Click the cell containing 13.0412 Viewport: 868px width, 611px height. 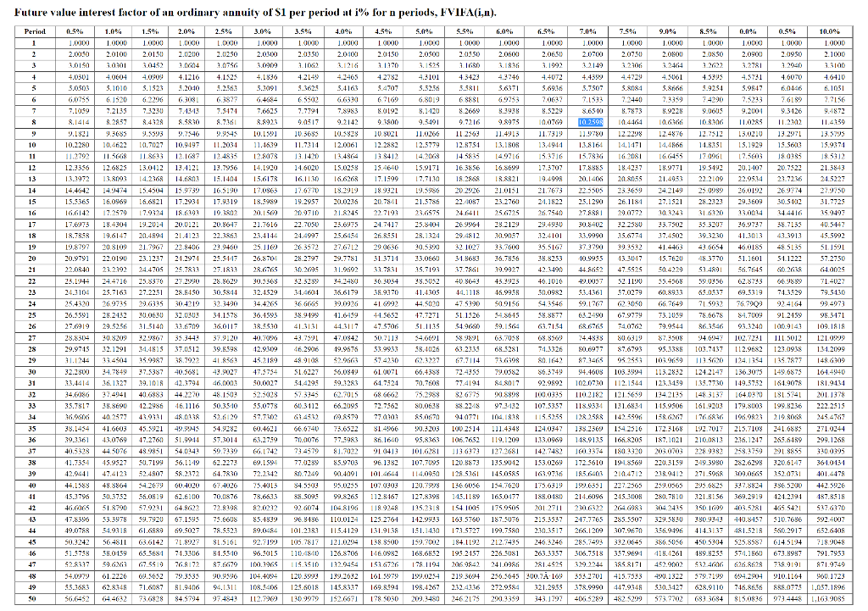click(151, 168)
